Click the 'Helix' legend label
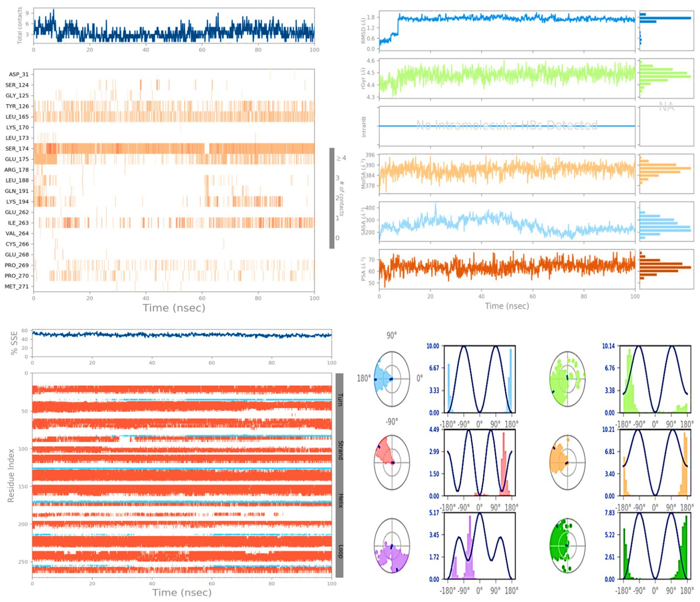Image resolution: width=700 pixels, height=602 pixels. [x=340, y=501]
